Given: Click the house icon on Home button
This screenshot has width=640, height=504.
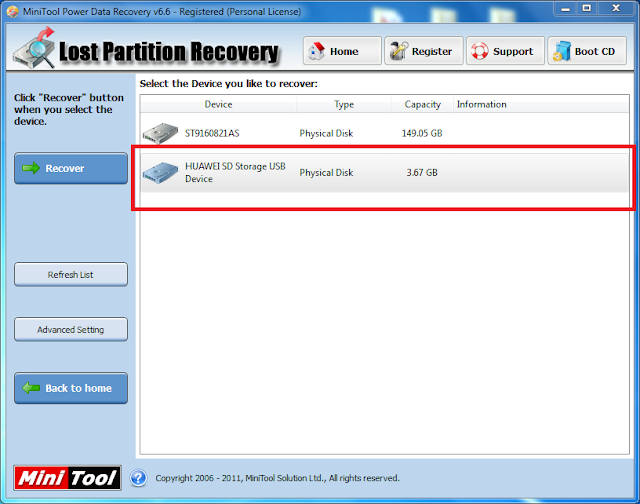Looking at the screenshot, I should click(316, 51).
